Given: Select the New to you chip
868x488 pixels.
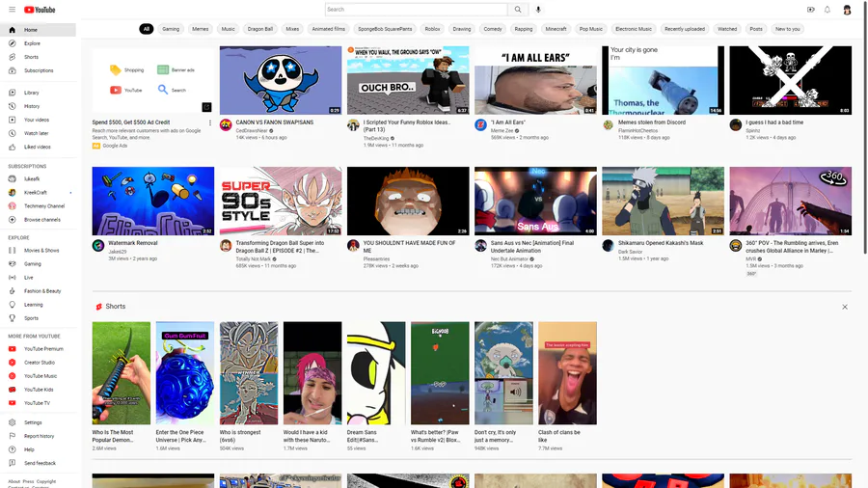Looking at the screenshot, I should tap(787, 29).
